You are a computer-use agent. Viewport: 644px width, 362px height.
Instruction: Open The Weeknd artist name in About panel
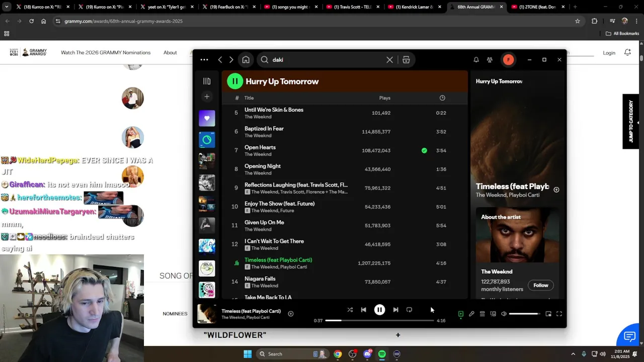(497, 271)
